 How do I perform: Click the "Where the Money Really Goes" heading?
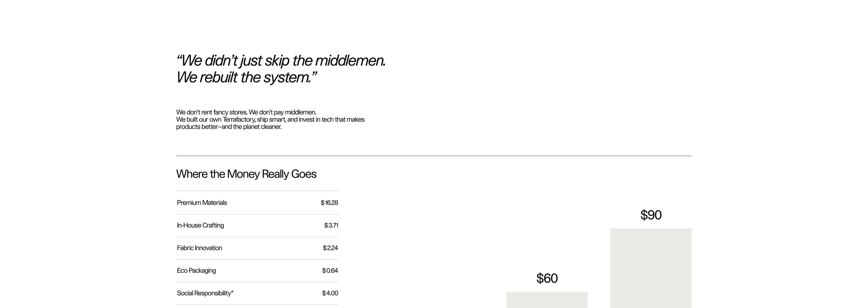click(x=246, y=174)
